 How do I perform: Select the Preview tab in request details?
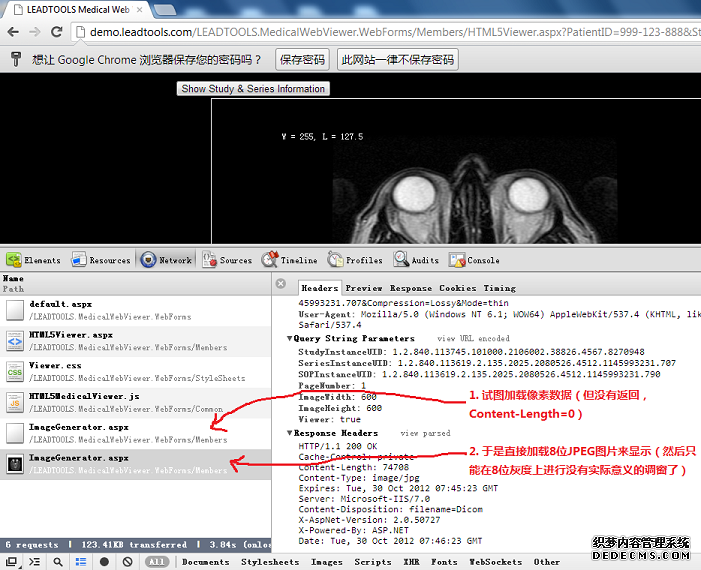364,287
